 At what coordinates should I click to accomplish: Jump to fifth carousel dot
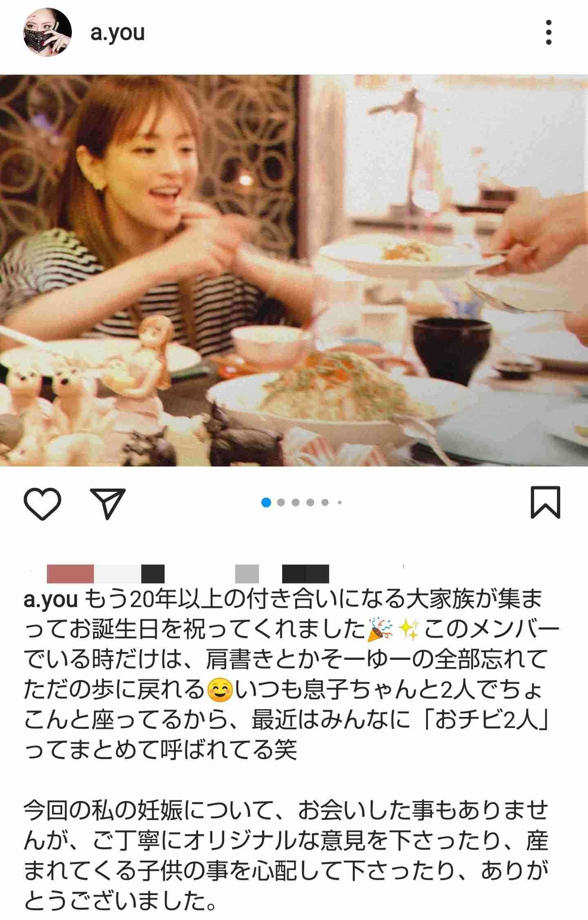325,502
